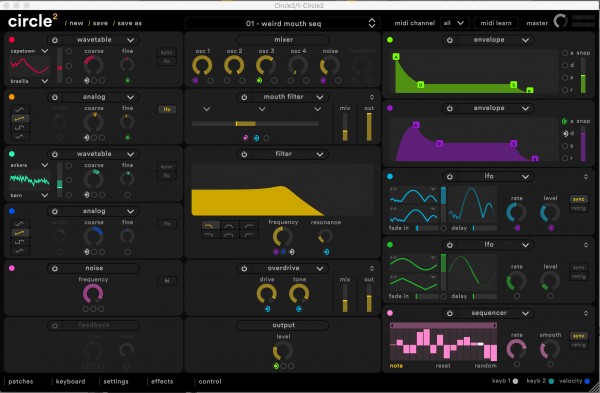The image size is (600, 393).
Task: Adjust the mouth filter vowel slider
Action: 255,124
